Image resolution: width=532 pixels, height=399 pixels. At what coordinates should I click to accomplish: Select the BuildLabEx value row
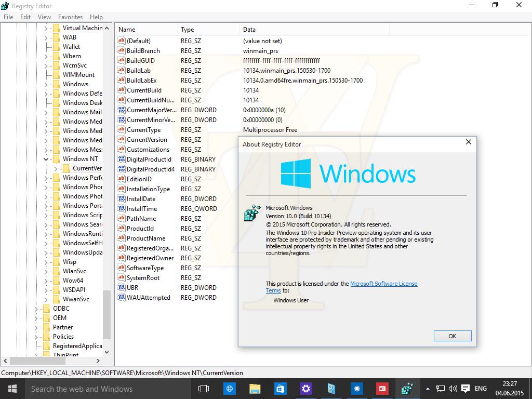(240, 81)
